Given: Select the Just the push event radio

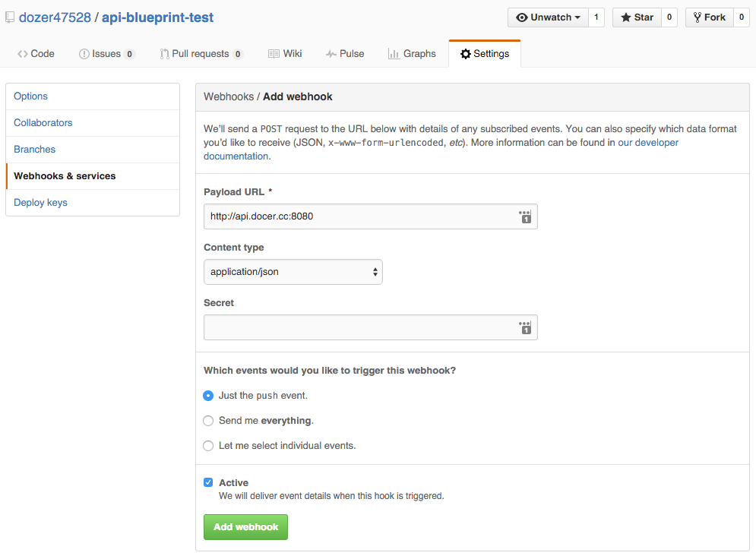Looking at the screenshot, I should click(208, 396).
